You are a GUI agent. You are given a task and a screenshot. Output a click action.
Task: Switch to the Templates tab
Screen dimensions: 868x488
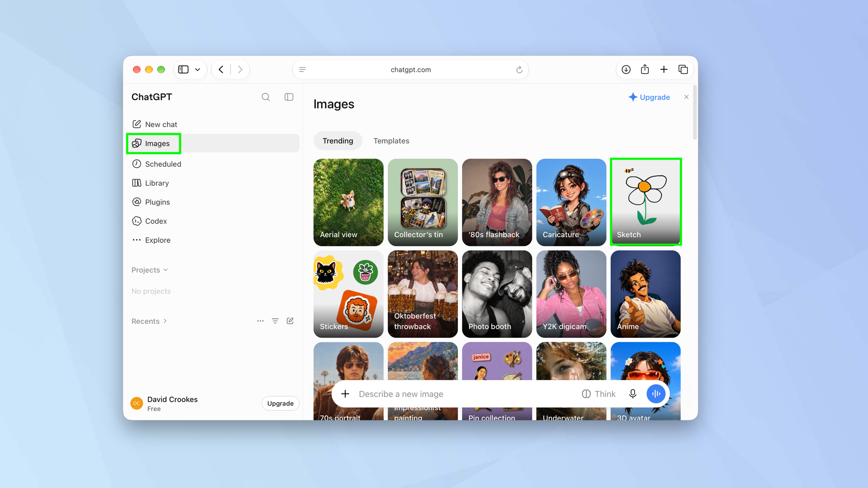(x=391, y=141)
